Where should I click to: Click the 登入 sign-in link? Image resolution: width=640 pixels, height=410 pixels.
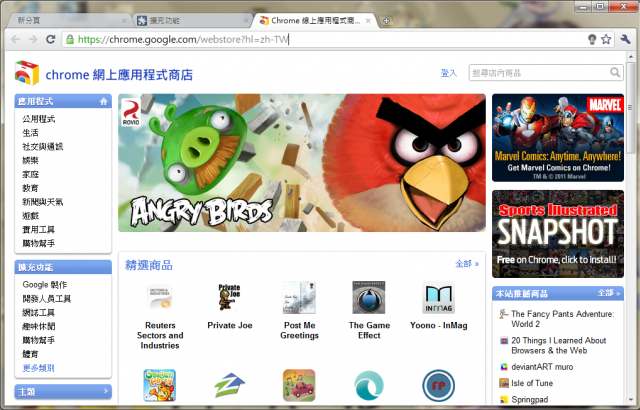pyautogui.click(x=449, y=73)
